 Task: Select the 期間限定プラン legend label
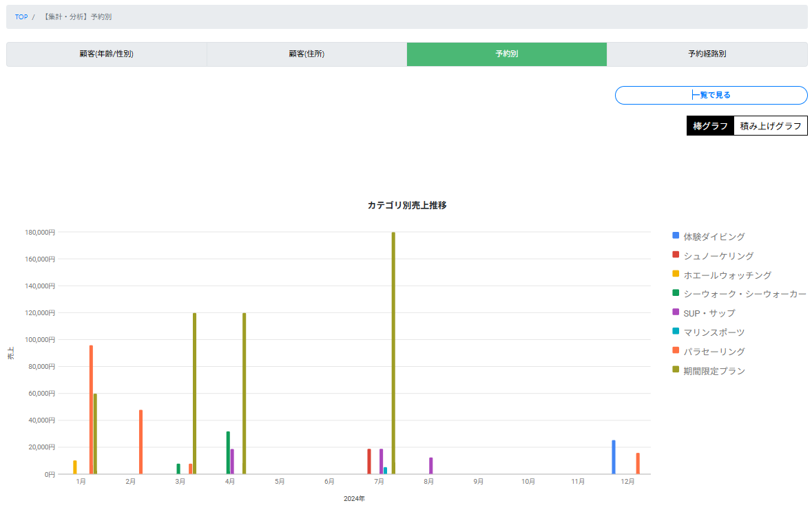[x=714, y=371]
